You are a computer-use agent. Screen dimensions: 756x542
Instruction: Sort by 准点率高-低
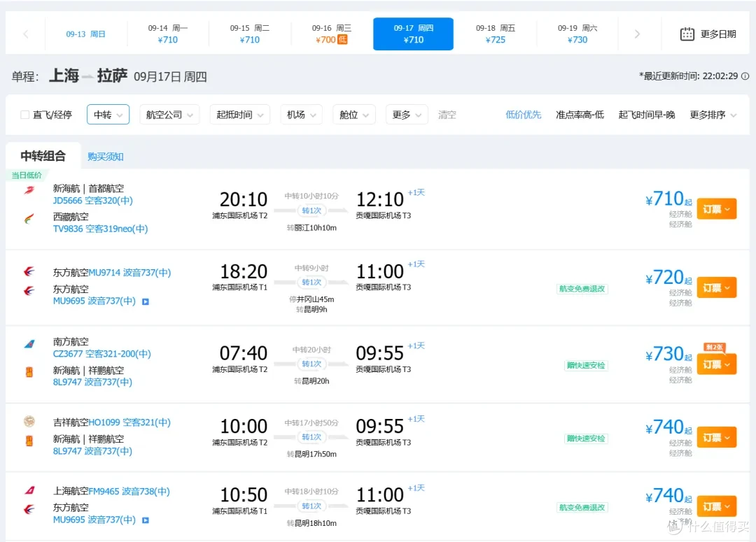580,115
